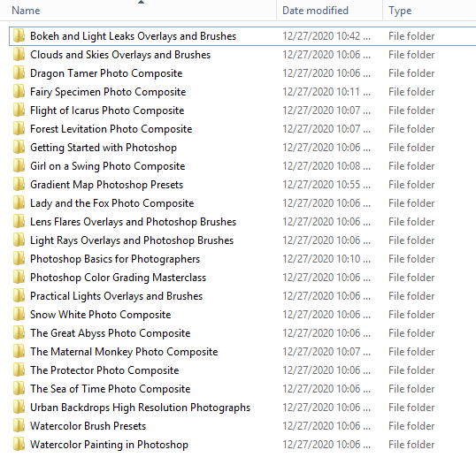Click the 10:08 date of Girl on a Swing row
Screen dimensions: 476x465
coord(326,166)
